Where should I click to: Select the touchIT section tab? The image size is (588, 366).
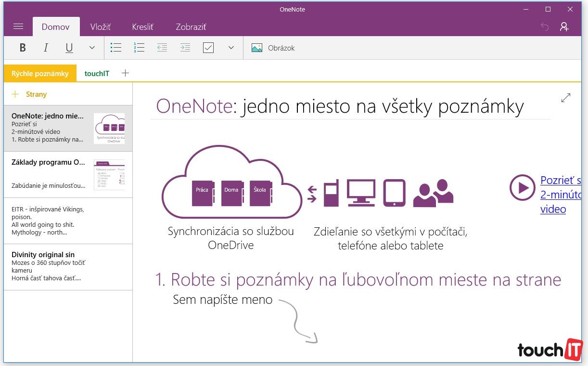[97, 73]
